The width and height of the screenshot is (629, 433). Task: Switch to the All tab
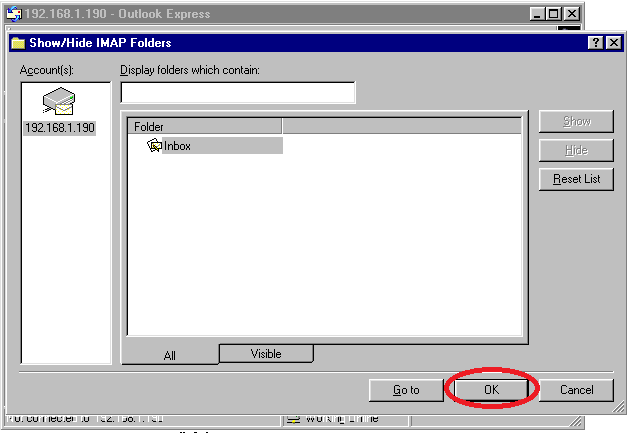[x=169, y=355]
